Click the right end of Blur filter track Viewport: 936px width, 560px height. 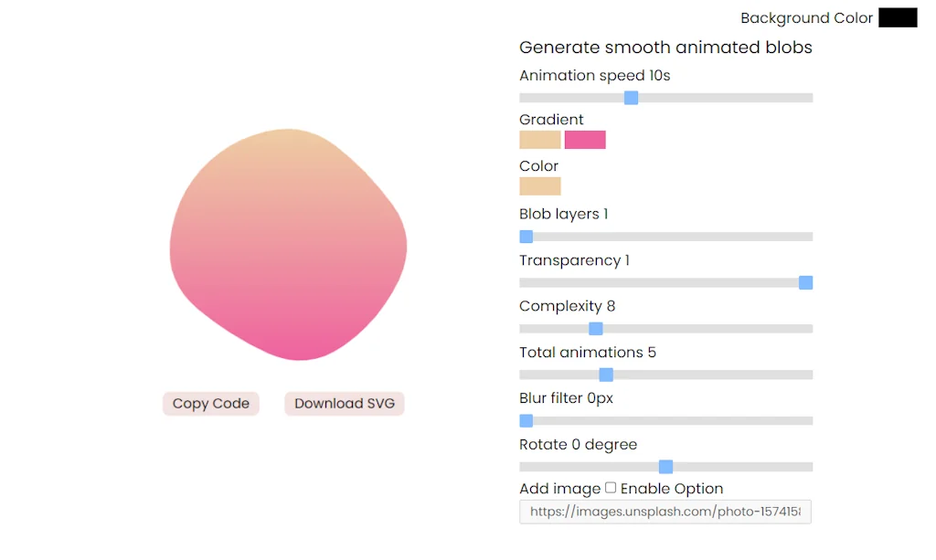[808, 421]
